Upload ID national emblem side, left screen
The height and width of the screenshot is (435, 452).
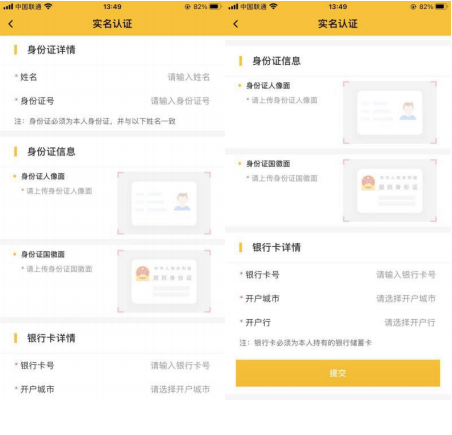(x=164, y=281)
